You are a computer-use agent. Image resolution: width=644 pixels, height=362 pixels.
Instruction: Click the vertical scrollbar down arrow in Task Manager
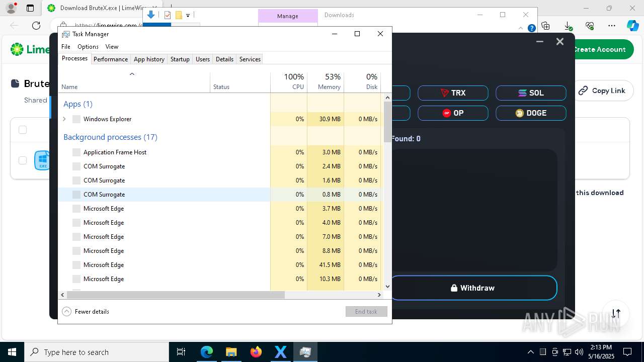pos(387,287)
